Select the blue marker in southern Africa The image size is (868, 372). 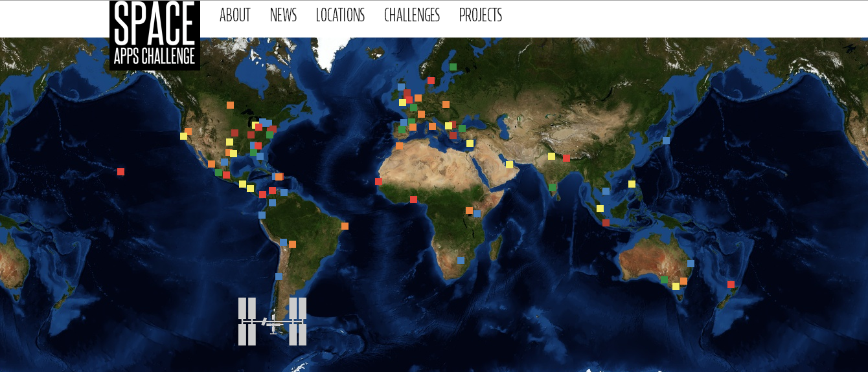point(461,260)
